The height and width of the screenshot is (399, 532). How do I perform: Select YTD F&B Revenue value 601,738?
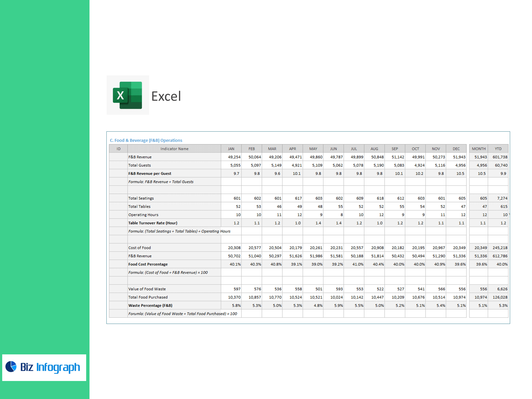pyautogui.click(x=500, y=157)
